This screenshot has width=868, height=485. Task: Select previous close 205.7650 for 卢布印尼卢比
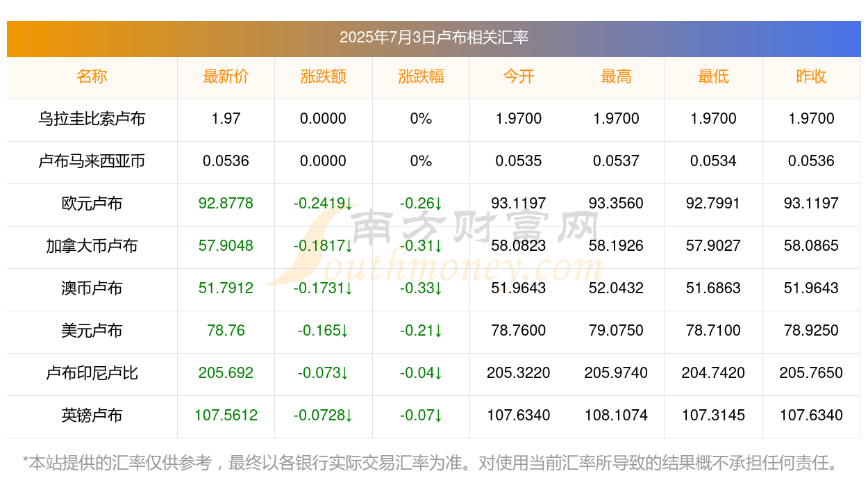click(x=811, y=373)
